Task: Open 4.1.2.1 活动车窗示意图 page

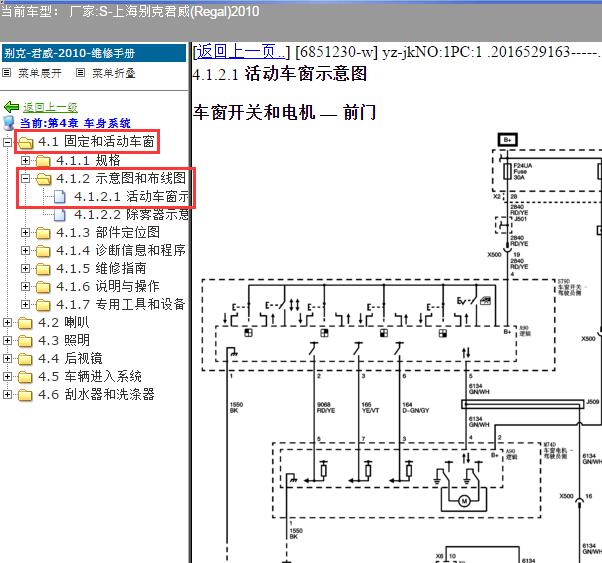Action: click(131, 196)
